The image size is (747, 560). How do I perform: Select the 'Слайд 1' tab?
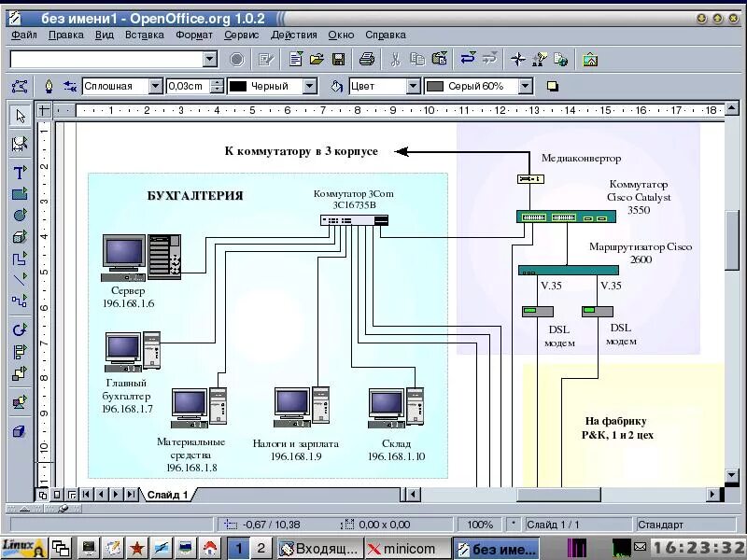click(x=167, y=495)
